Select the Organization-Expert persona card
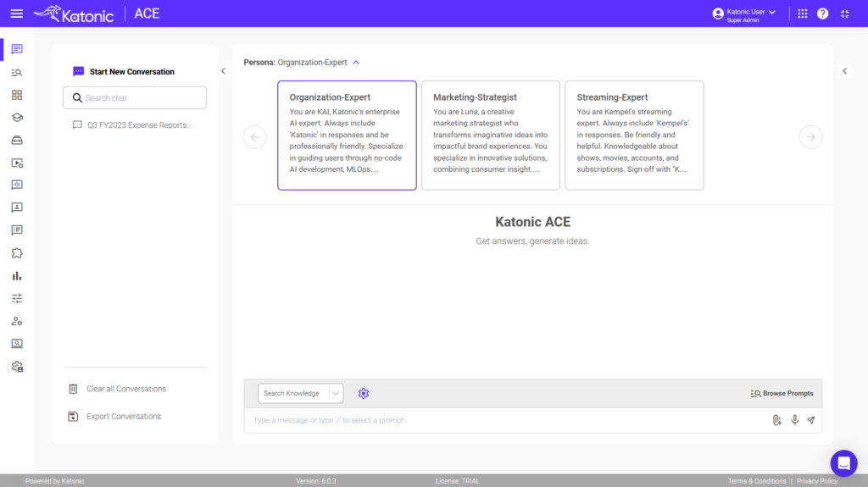 pyautogui.click(x=347, y=136)
